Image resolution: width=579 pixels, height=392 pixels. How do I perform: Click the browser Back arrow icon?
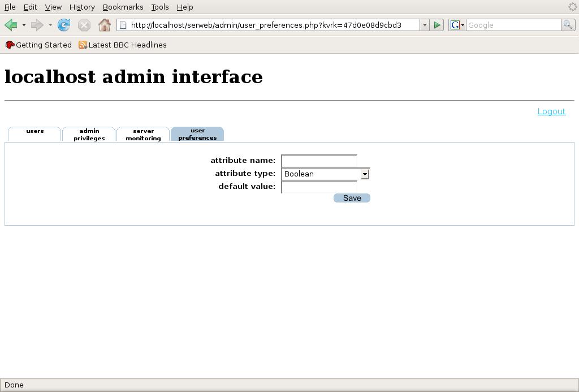click(11, 25)
